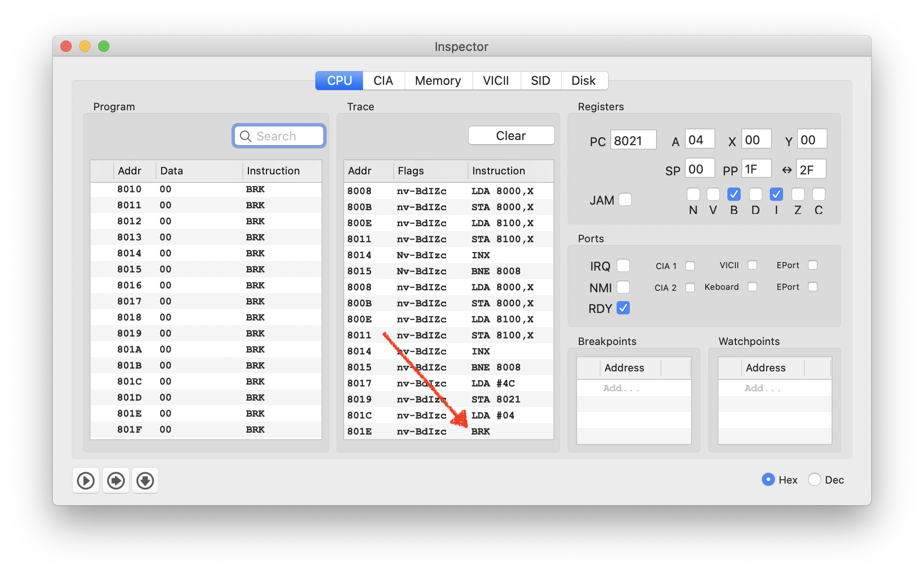Screen dimensions: 924x575
Task: Select the CPU tab
Action: (339, 81)
